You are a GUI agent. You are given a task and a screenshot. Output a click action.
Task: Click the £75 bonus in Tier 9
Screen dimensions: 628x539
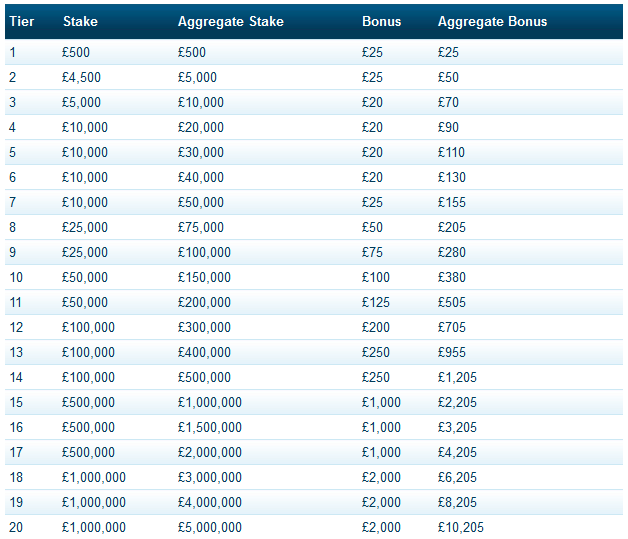[372, 252]
